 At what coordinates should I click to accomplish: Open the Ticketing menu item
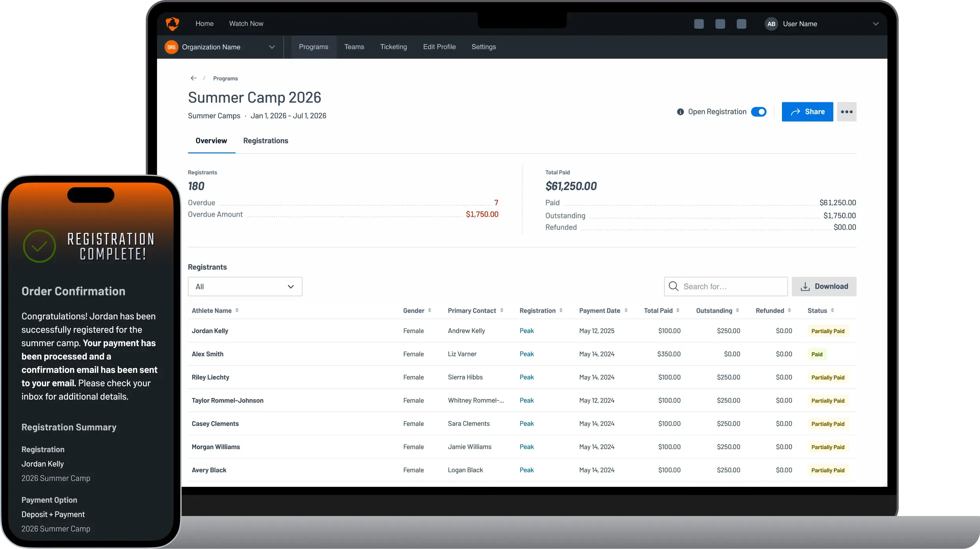point(393,47)
